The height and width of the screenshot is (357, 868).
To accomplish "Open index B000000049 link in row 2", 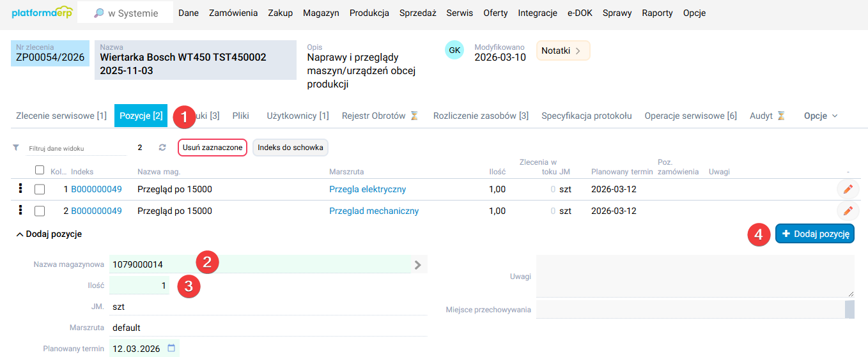I will [x=97, y=211].
